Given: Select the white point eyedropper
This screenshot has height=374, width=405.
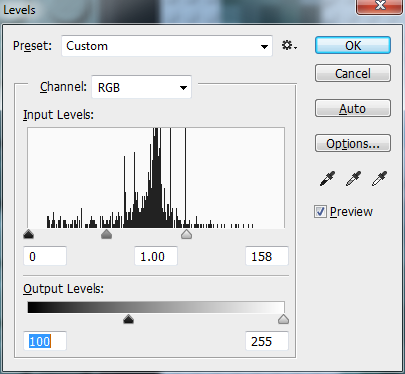Looking at the screenshot, I should [379, 179].
